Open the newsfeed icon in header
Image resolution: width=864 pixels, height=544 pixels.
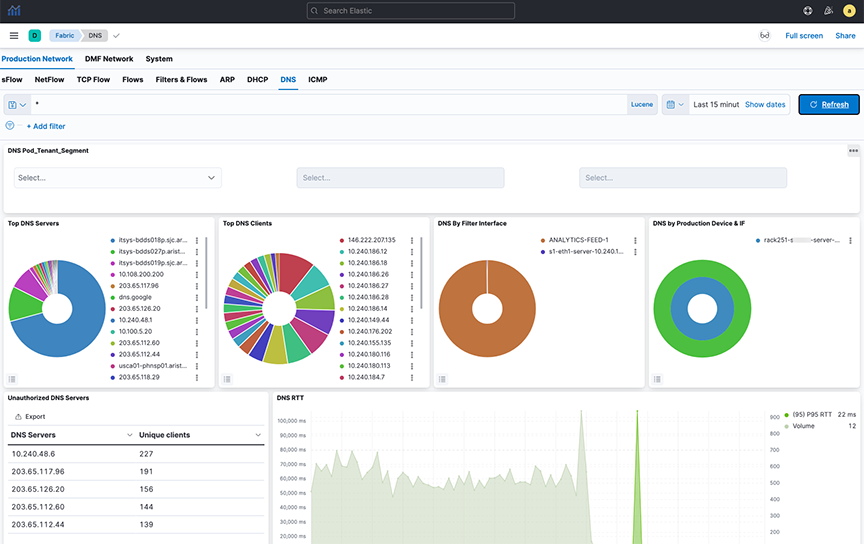[828, 10]
